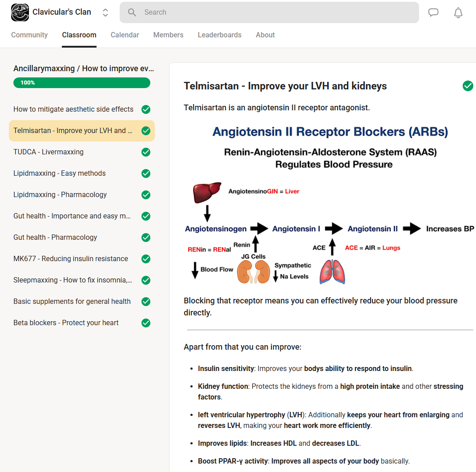Toggle check for Sleepmaxxing lesson
Viewport: 476px width, 472px height.
pyautogui.click(x=146, y=280)
